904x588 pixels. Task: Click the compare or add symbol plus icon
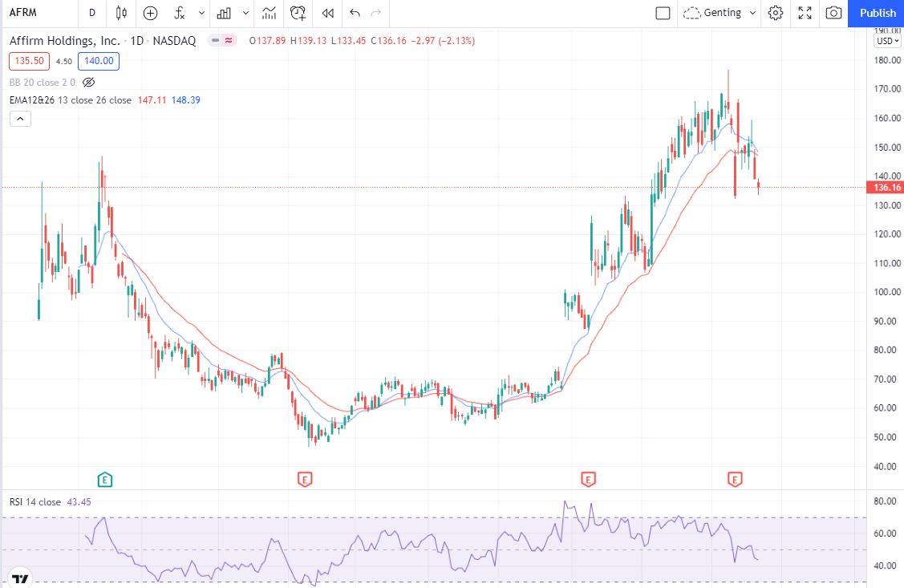coord(150,13)
